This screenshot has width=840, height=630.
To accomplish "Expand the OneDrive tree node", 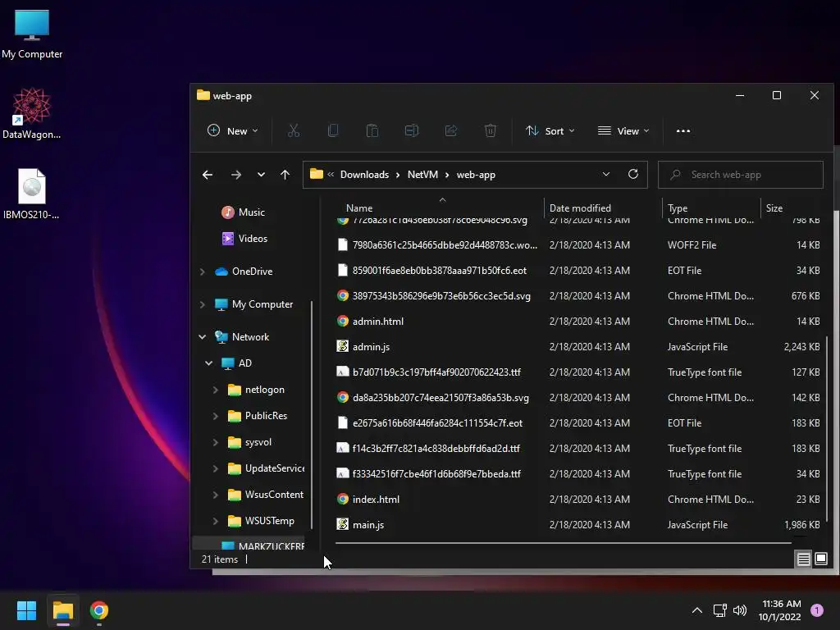I will [x=203, y=272].
